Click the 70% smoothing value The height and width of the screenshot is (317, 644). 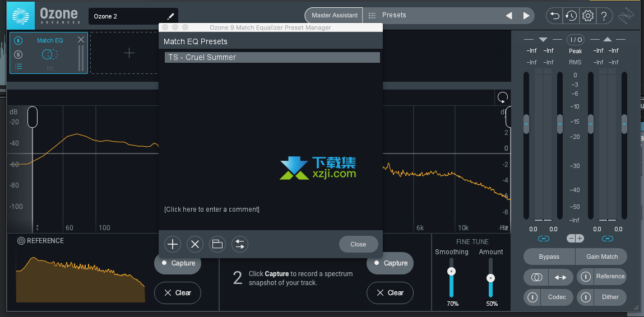(453, 304)
